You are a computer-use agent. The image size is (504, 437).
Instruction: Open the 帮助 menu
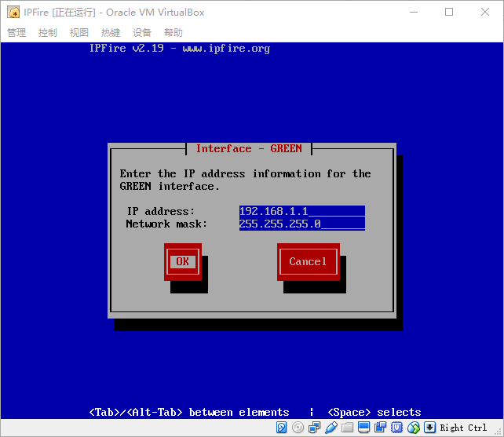173,32
